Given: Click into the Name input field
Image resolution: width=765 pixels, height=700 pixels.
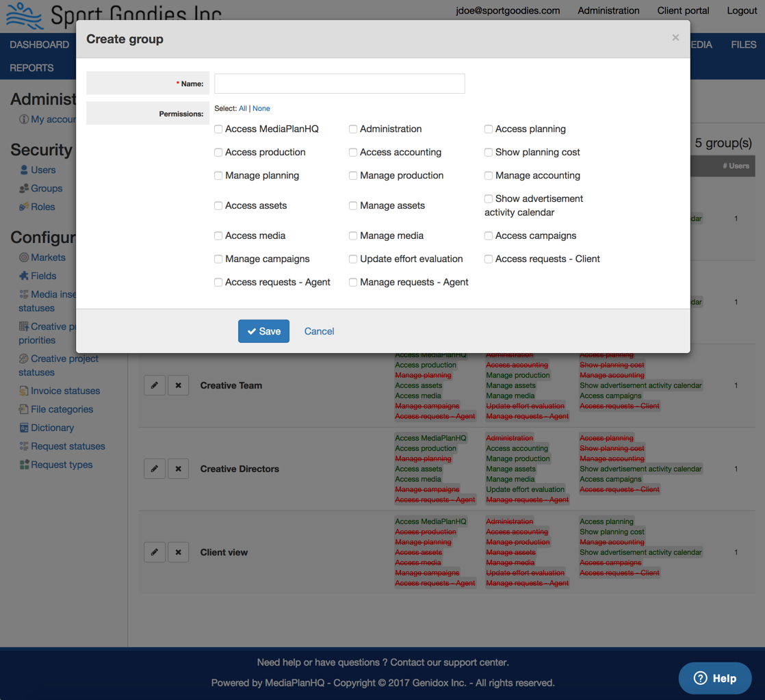Looking at the screenshot, I should [339, 83].
